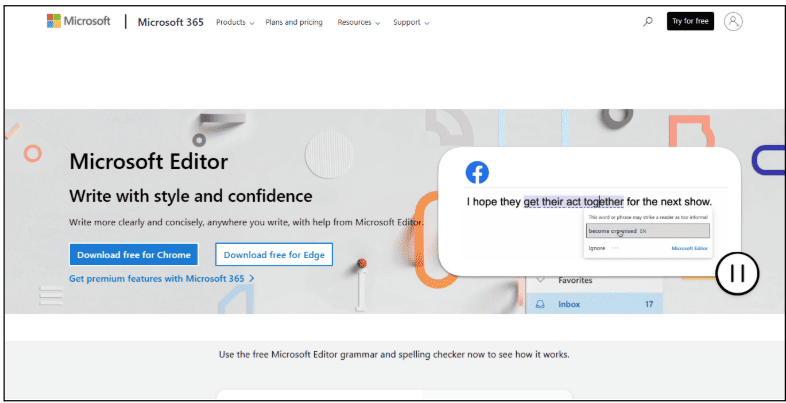
Task: Click underlined phrase 'get their act together'
Action: point(573,202)
